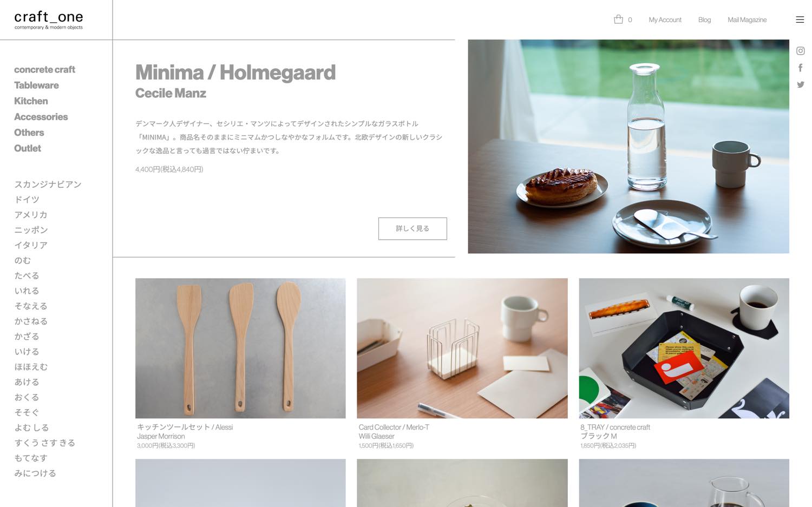
Task: Choose the ニッポン sidebar link
Action: 31,230
